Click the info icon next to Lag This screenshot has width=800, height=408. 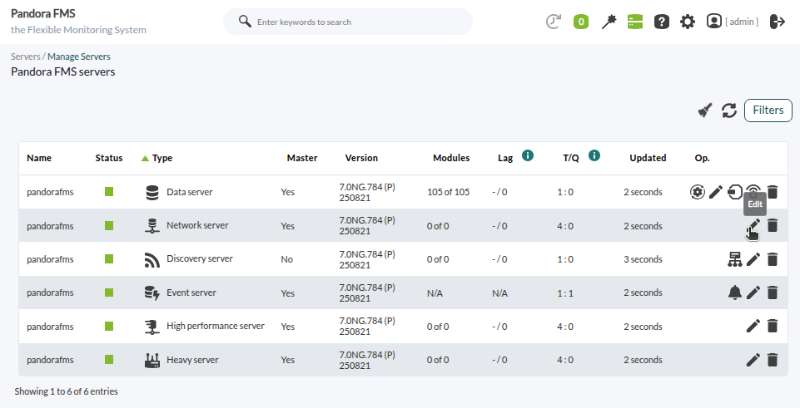tap(528, 155)
